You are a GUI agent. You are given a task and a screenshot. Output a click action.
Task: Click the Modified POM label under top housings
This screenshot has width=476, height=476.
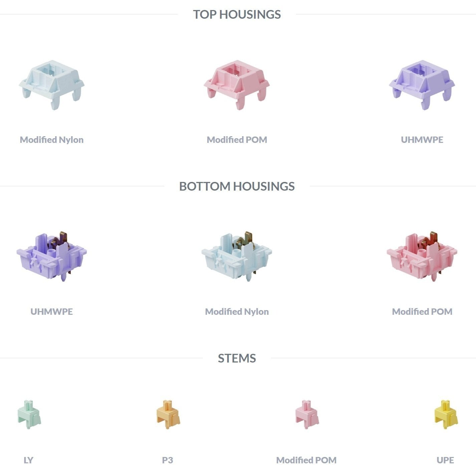(x=237, y=140)
